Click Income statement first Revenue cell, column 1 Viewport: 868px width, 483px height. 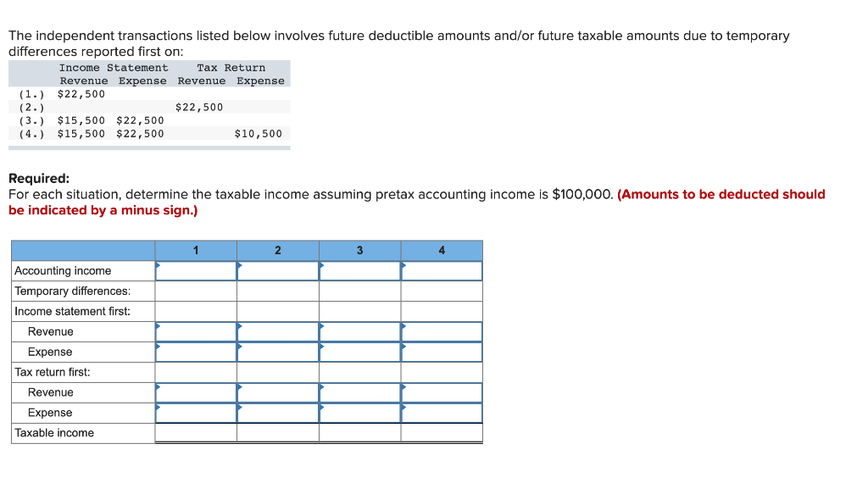tap(196, 332)
